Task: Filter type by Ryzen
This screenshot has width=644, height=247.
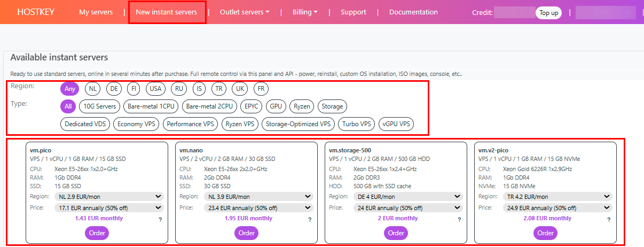Action: pyautogui.click(x=302, y=106)
